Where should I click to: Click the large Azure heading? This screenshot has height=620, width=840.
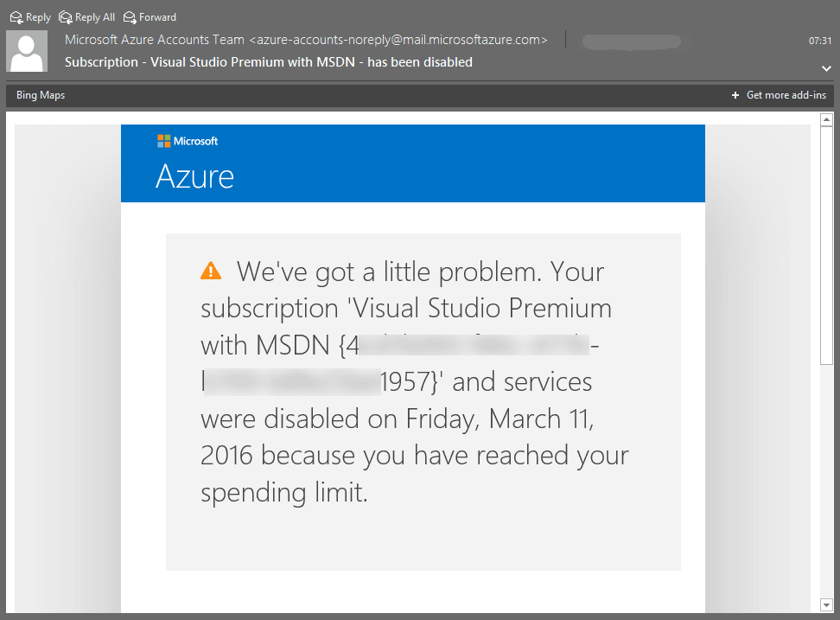[x=194, y=176]
